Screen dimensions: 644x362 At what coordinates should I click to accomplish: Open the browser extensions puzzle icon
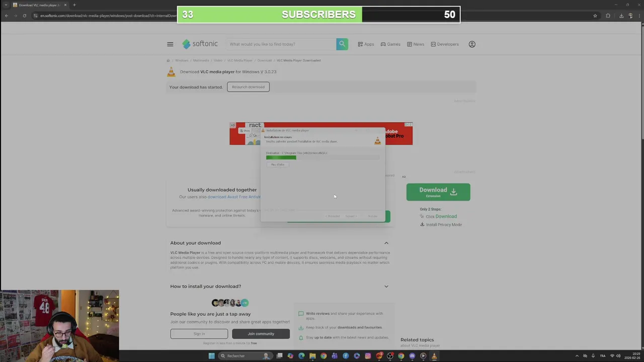[x=608, y=16]
